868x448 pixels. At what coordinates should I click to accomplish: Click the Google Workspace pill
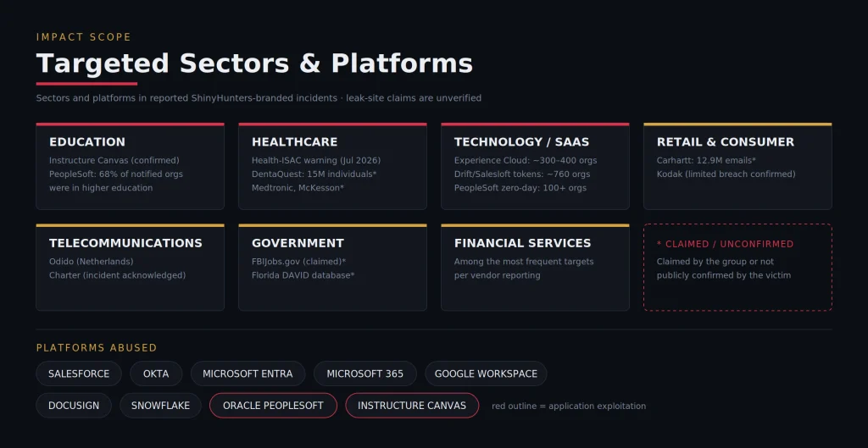tap(486, 373)
